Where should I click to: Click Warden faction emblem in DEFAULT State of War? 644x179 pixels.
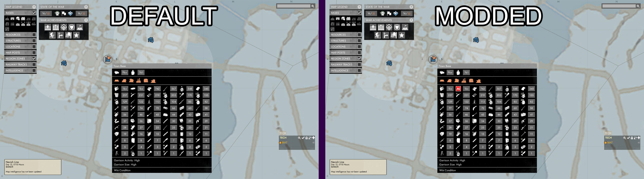pyautogui.click(x=71, y=13)
